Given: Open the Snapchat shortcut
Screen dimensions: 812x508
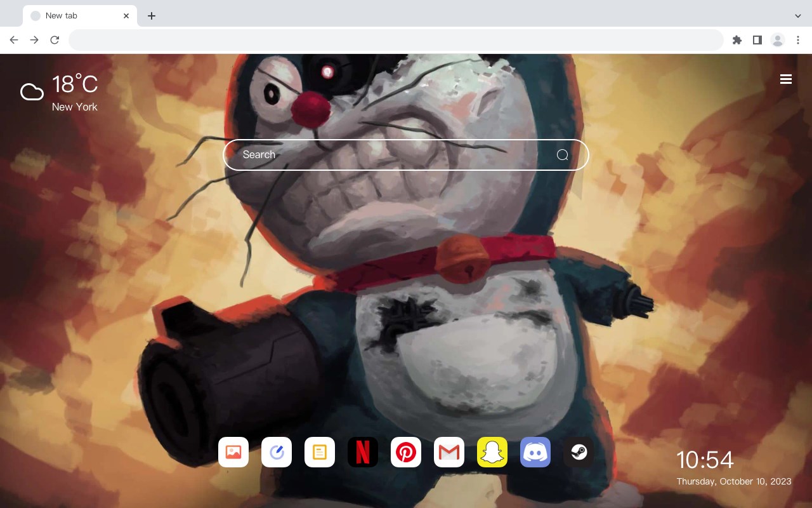Looking at the screenshot, I should point(492,452).
